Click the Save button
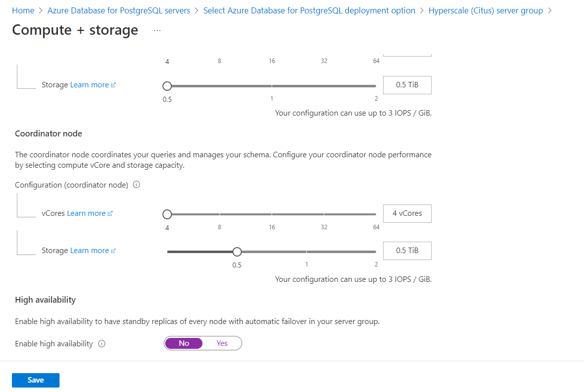Screen dimensions: 584x392 pos(35,380)
